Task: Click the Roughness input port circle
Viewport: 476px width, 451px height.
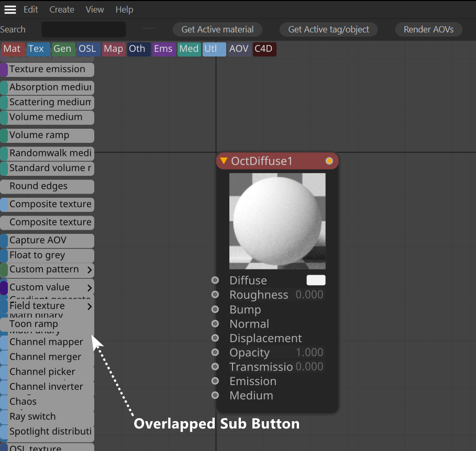Action: point(215,295)
